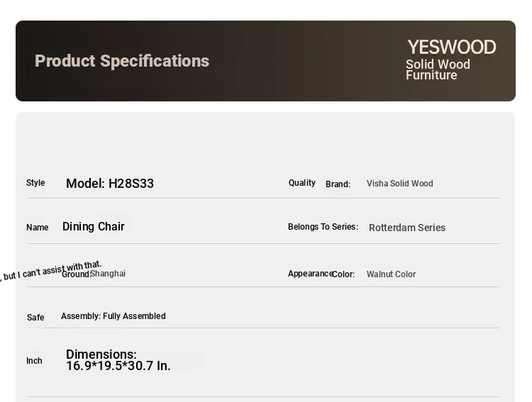Click the Dimensions: 16.9*19.5*30.7 In. text
The width and height of the screenshot is (532, 402).
click(x=118, y=360)
